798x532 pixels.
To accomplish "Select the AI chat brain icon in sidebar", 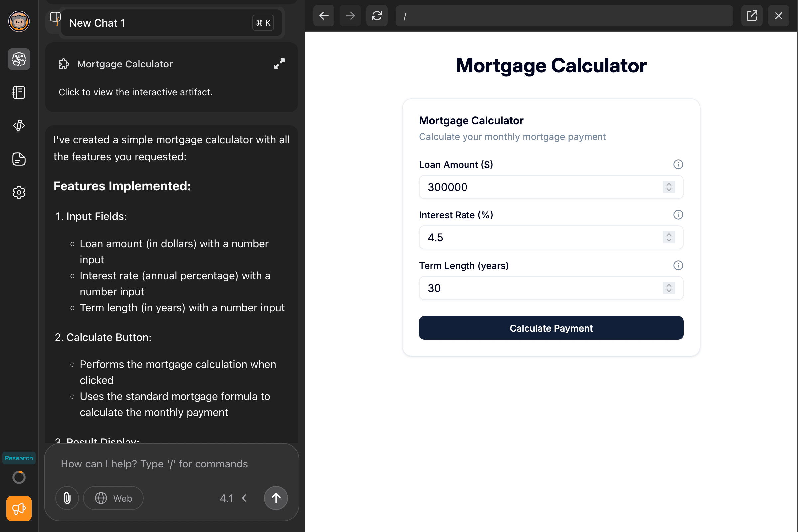I will 19,59.
